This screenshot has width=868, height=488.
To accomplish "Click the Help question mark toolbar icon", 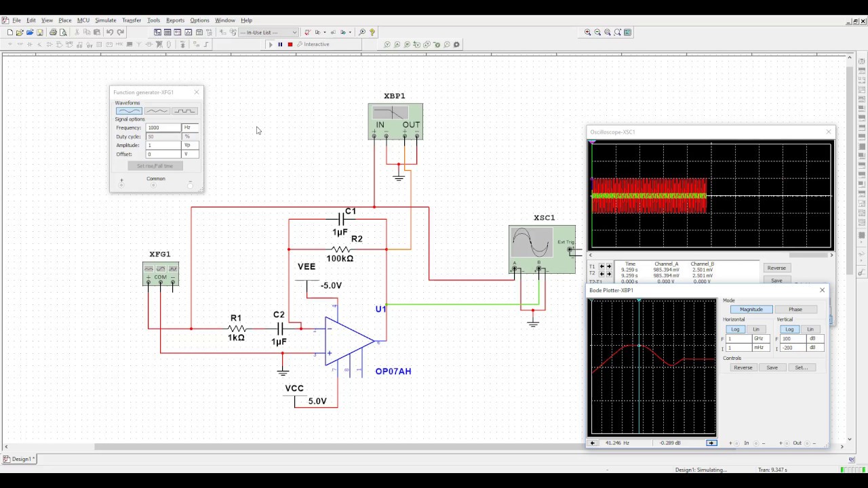I will (372, 33).
